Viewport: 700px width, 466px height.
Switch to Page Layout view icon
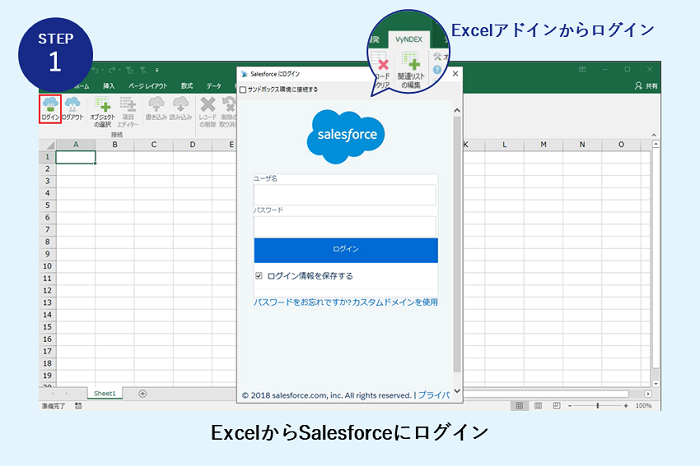[x=538, y=406]
